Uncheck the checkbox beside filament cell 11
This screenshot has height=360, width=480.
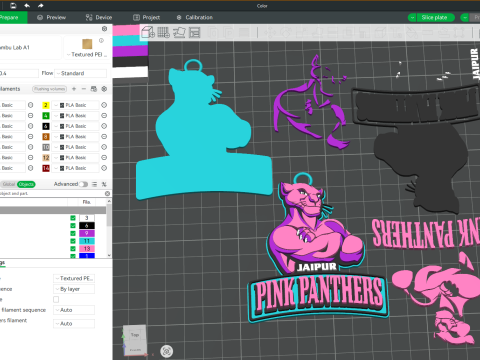pos(73,241)
